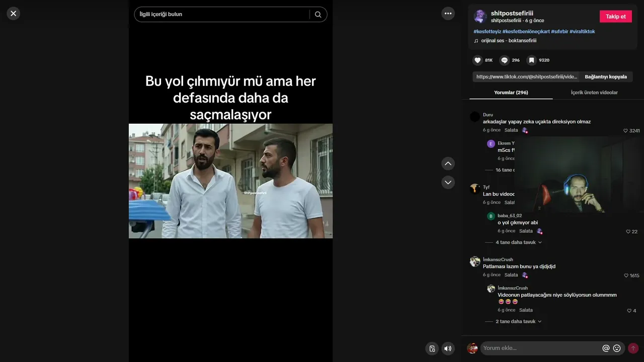
Task: Switch to İçerik üreten videolar tab
Action: [x=594, y=93]
